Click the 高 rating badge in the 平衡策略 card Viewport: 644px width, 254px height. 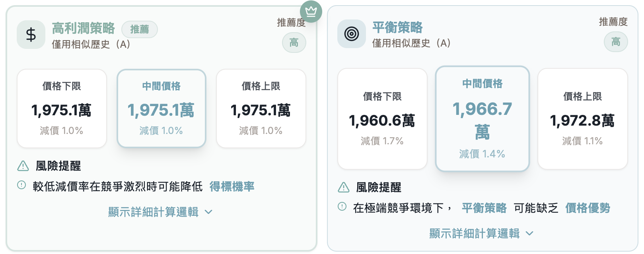tap(615, 42)
